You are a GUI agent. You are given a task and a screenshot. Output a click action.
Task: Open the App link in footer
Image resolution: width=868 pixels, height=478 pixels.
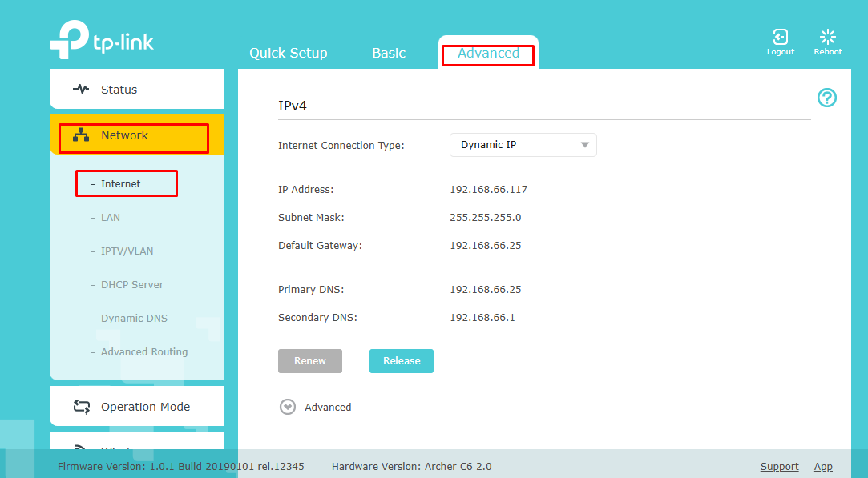823,467
